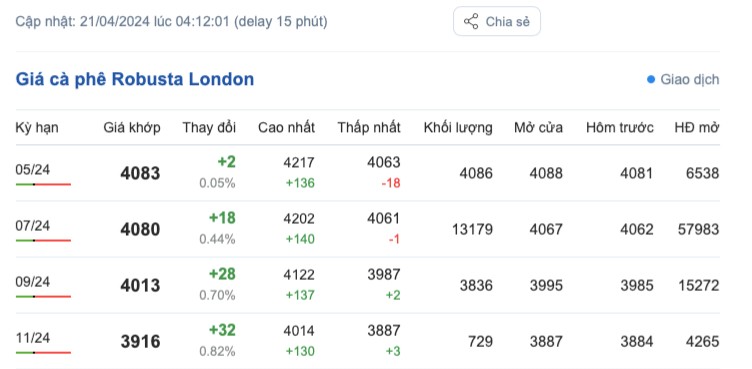
Task: Select the 09/24 contract term
Action: [x=33, y=282]
